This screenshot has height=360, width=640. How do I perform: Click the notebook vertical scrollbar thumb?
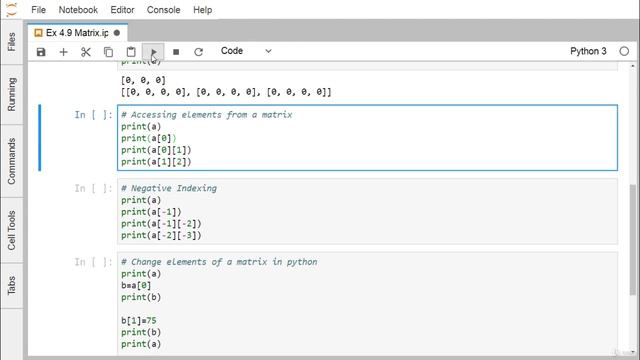tap(633, 239)
